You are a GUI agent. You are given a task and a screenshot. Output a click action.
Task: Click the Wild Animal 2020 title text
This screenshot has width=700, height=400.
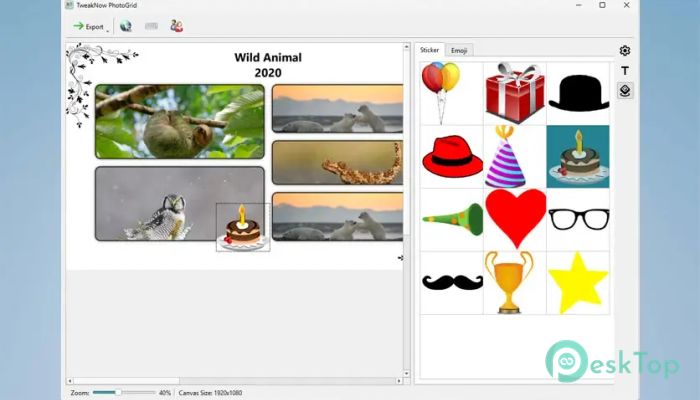pyautogui.click(x=268, y=65)
